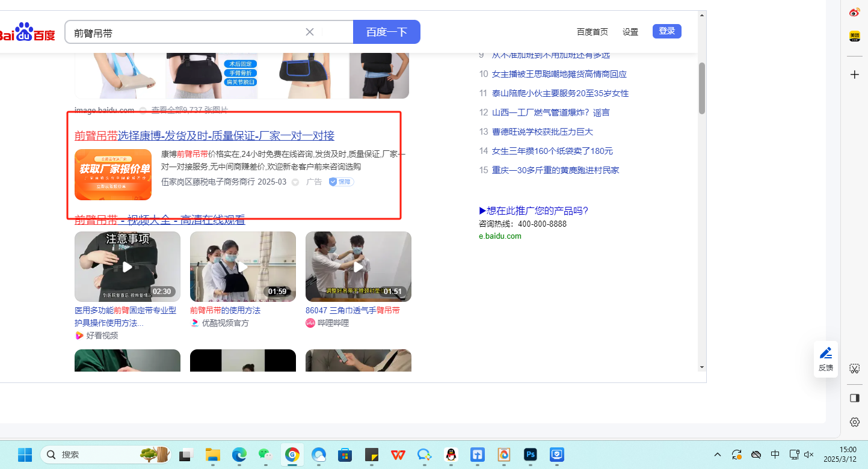868x469 pixels.
Task: Open the 设置 menu at top
Action: pyautogui.click(x=630, y=32)
